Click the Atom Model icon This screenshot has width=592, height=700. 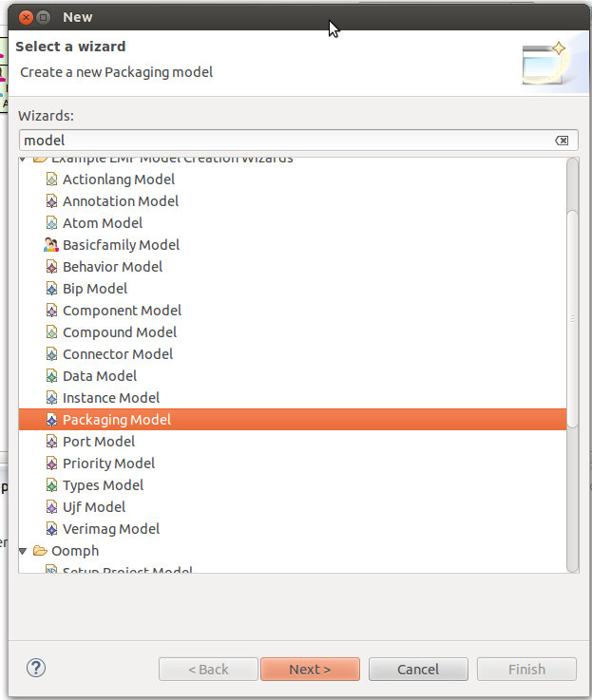[x=51, y=223]
